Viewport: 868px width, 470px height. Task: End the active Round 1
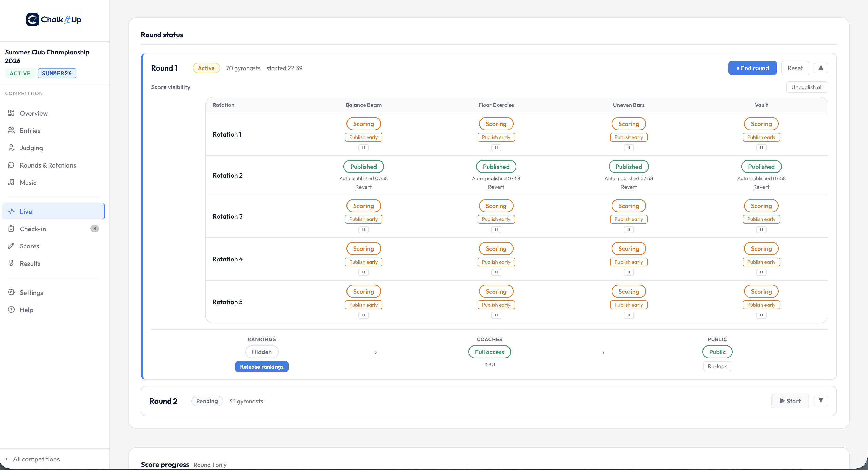753,68
